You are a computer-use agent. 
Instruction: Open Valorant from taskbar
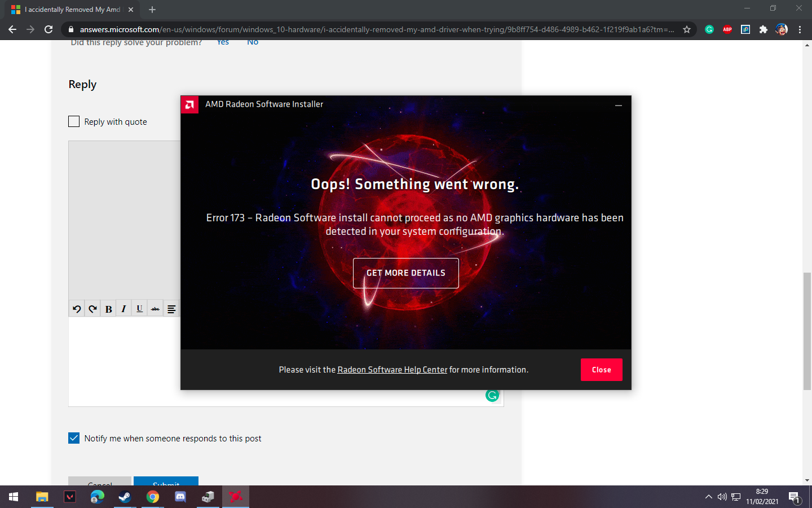70,497
